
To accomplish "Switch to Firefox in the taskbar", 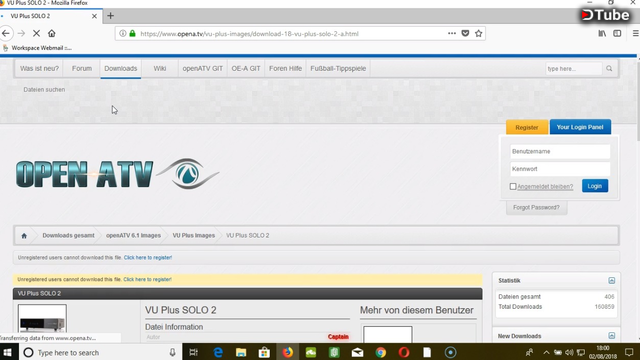I will [x=288, y=352].
